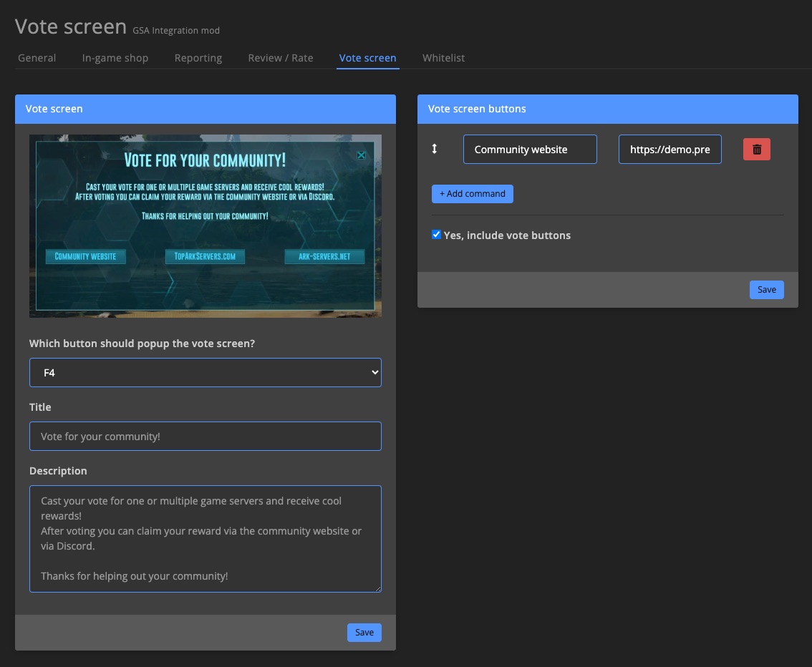The height and width of the screenshot is (667, 812).
Task: Save the Vote screen buttons panel
Action: click(x=766, y=289)
